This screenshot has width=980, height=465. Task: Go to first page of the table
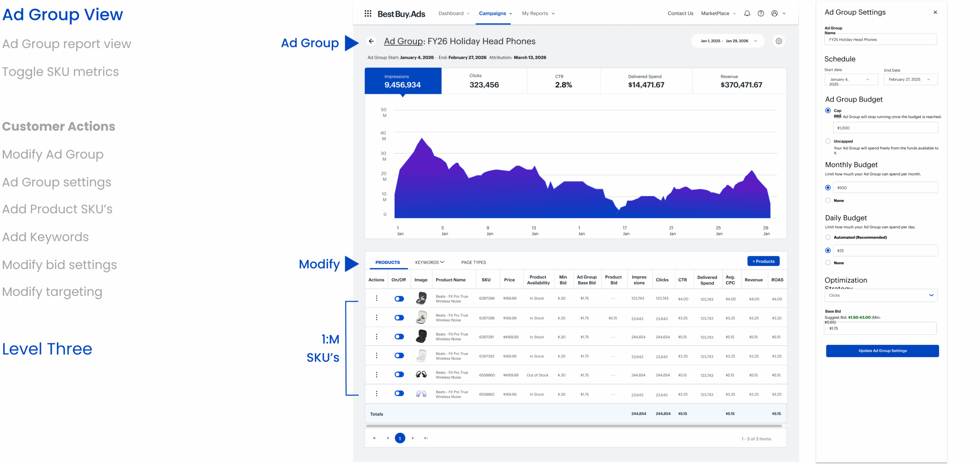pyautogui.click(x=374, y=438)
